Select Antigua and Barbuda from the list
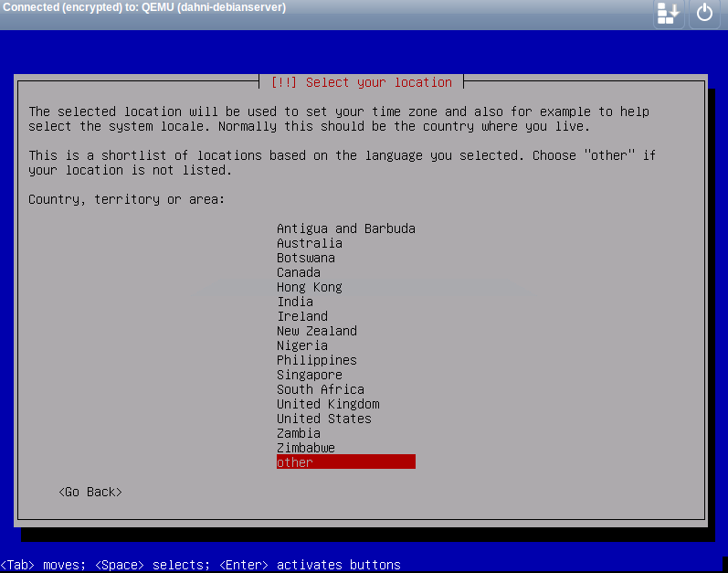728x573 pixels. (x=346, y=228)
